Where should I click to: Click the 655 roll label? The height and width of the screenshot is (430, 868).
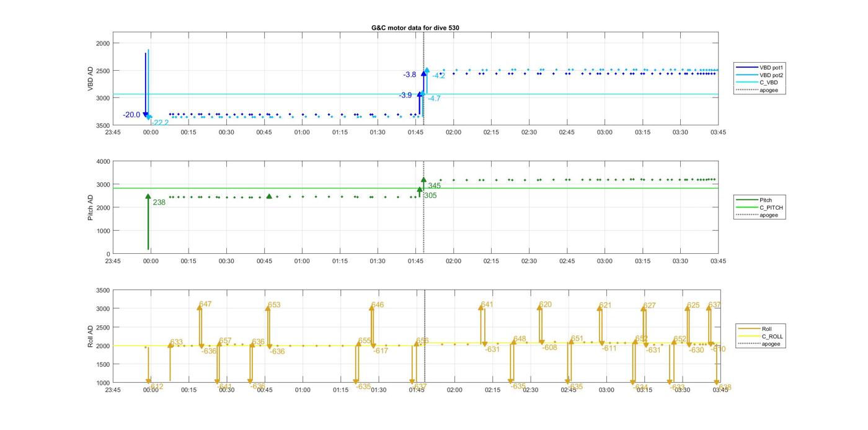click(x=365, y=341)
